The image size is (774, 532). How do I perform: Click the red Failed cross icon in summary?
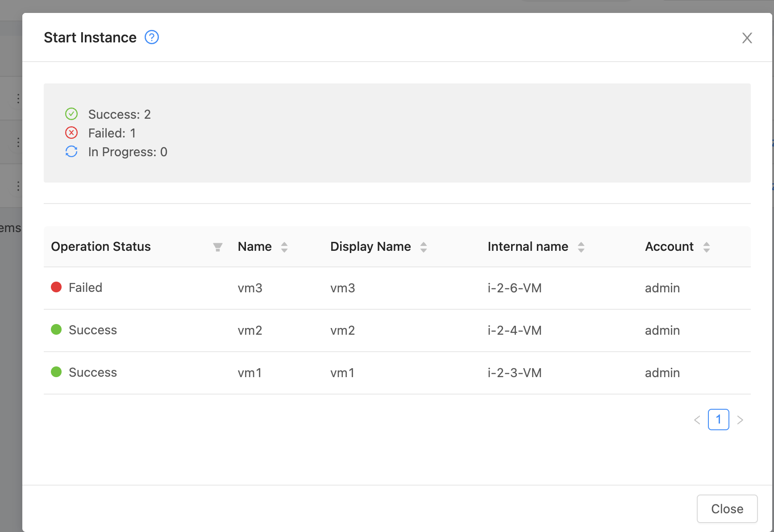coord(71,133)
